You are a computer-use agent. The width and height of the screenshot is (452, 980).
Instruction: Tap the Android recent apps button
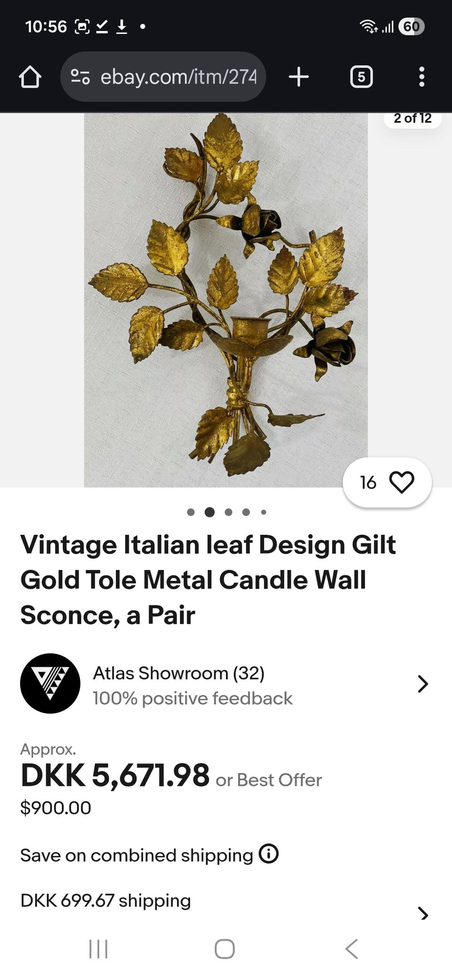tap(98, 949)
